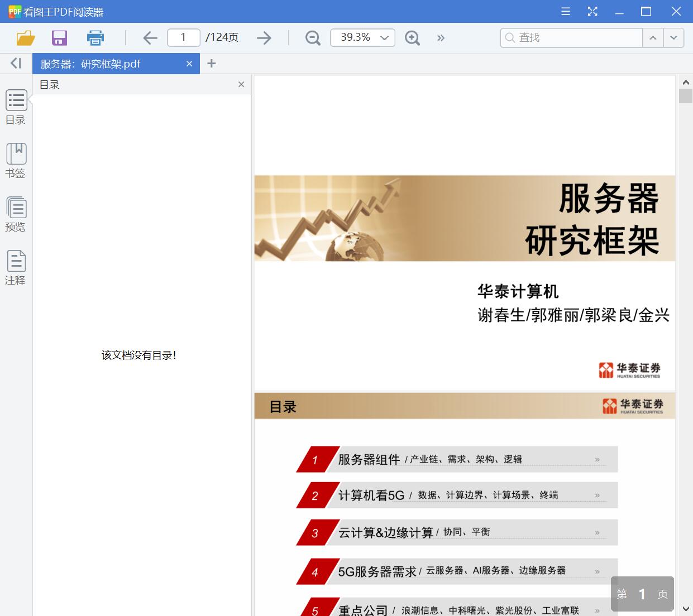Toggle fullscreen with the expand arrows icon
This screenshot has height=616, width=693.
592,11
